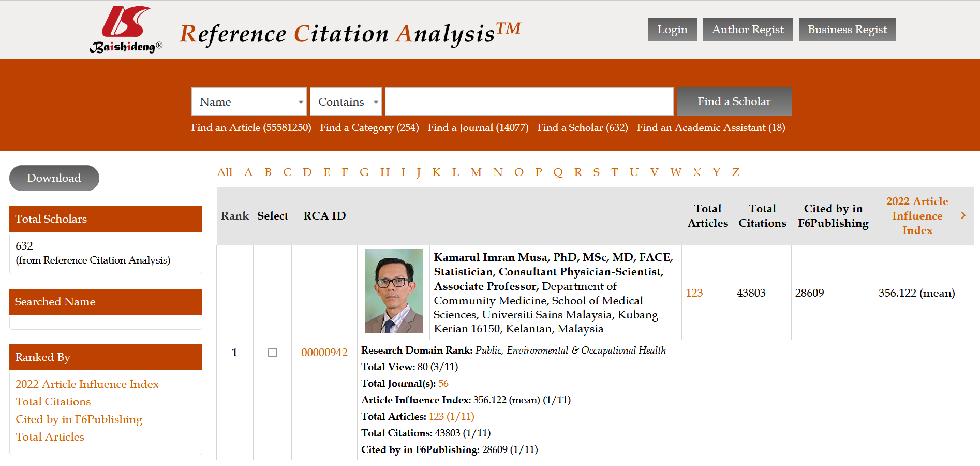Click Kamarul Imran Musa's profile photo
The image size is (980, 466).
pyautogui.click(x=394, y=291)
